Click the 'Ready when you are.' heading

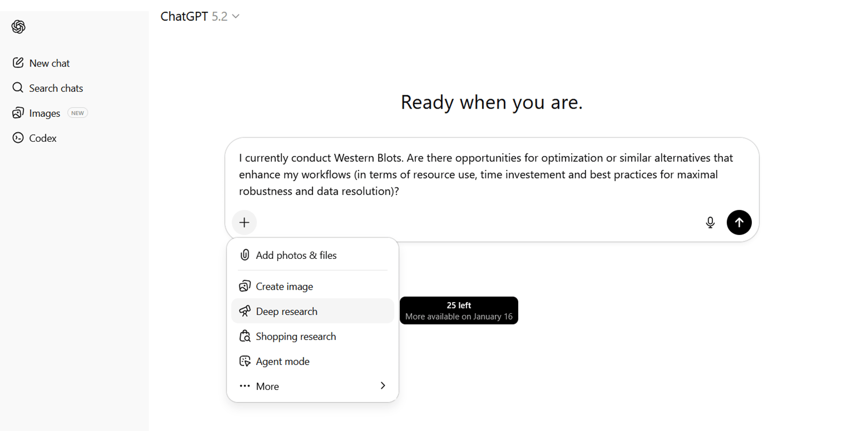[x=492, y=102]
